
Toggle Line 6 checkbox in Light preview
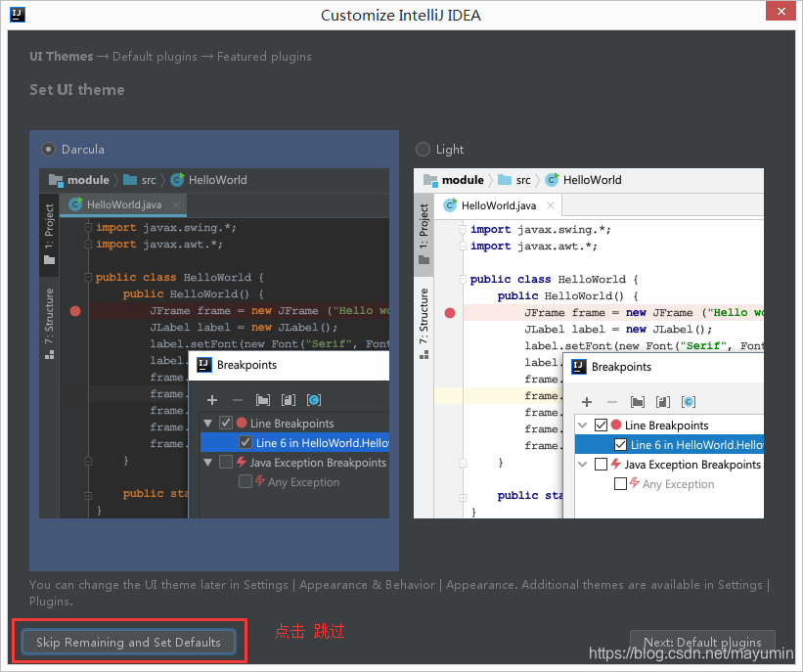[620, 444]
